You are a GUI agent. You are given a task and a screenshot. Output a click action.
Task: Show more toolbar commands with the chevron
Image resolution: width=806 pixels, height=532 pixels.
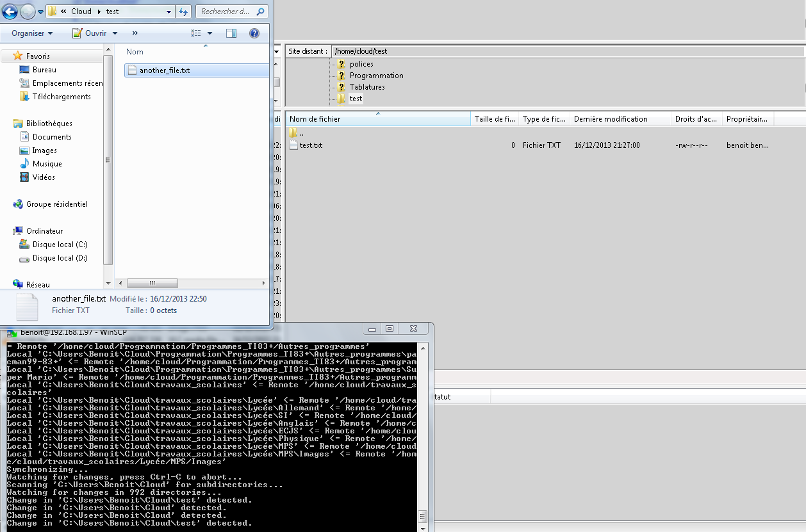[135, 33]
